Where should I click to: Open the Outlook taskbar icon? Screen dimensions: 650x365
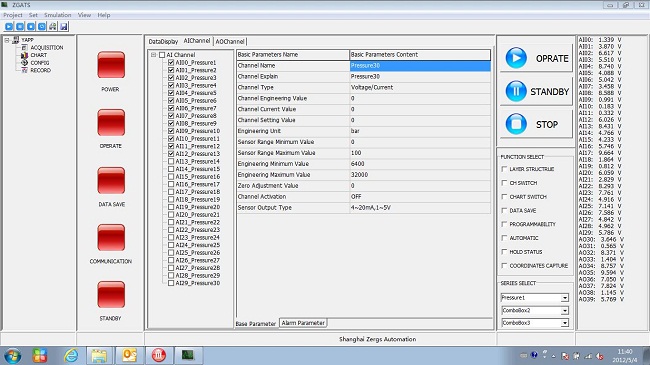tap(129, 355)
